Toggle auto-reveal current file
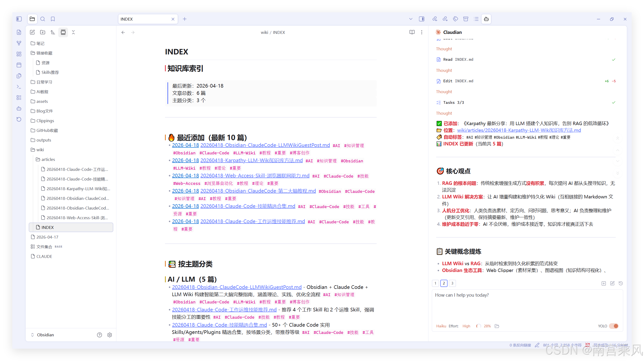The height and width of the screenshot is (361, 644). click(63, 32)
